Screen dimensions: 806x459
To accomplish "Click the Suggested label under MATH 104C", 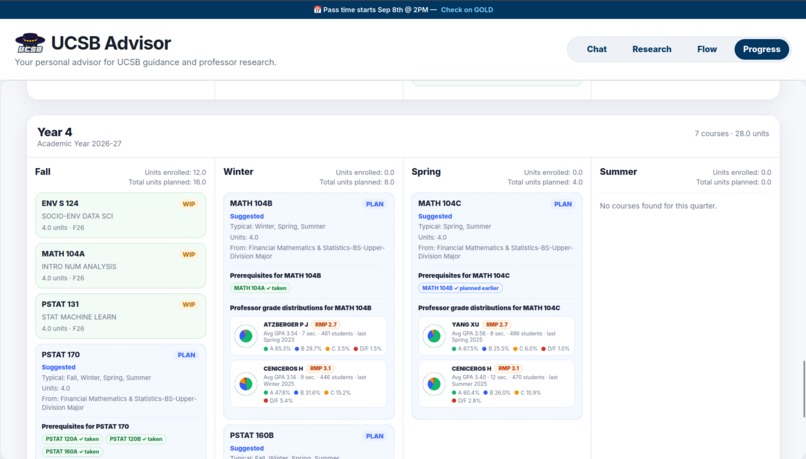I will tap(435, 216).
